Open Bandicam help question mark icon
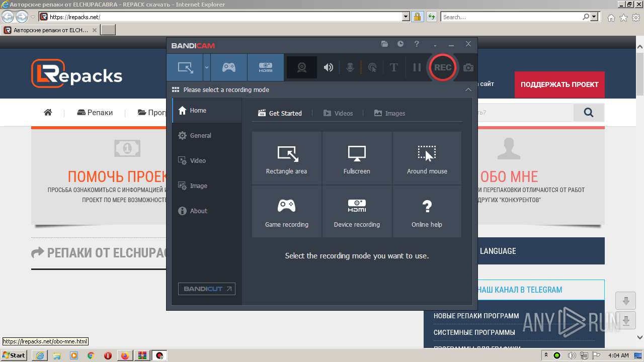Screen dimensions: 644x362 (x=417, y=44)
